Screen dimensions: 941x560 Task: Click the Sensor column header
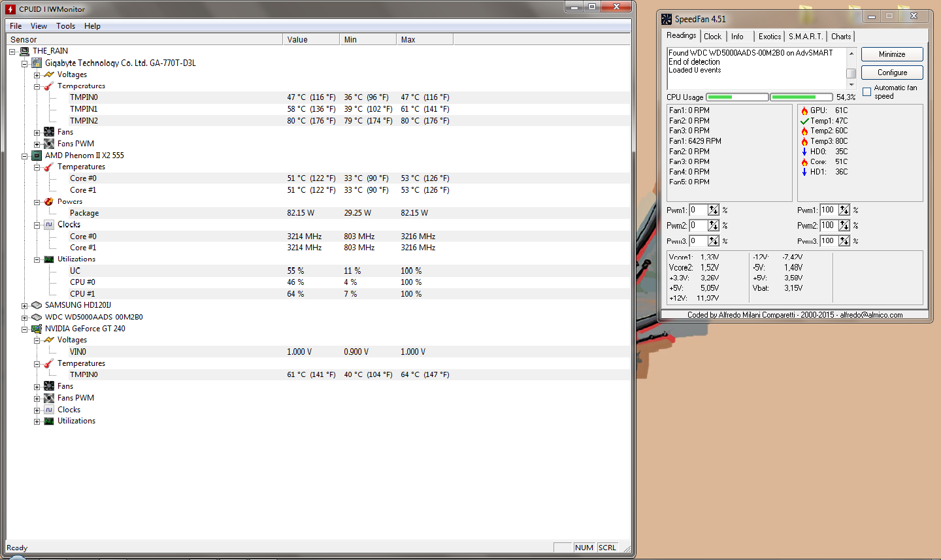[x=144, y=40]
